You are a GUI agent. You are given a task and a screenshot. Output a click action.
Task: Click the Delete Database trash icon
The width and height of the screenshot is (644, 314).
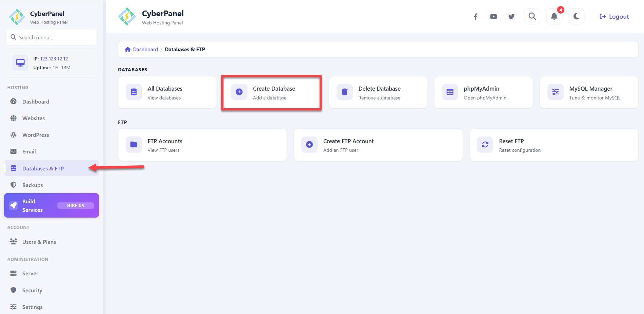click(345, 92)
